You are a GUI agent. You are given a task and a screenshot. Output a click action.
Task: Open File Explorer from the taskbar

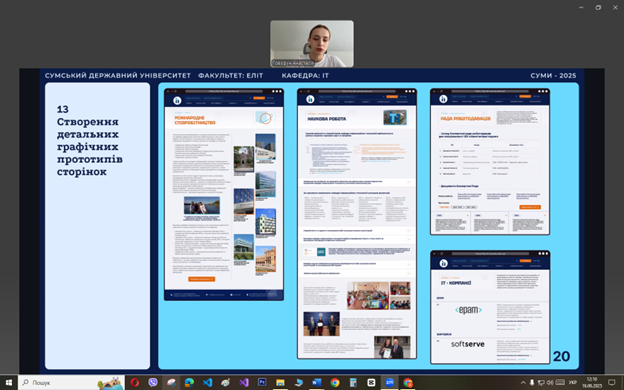[x=280, y=383]
